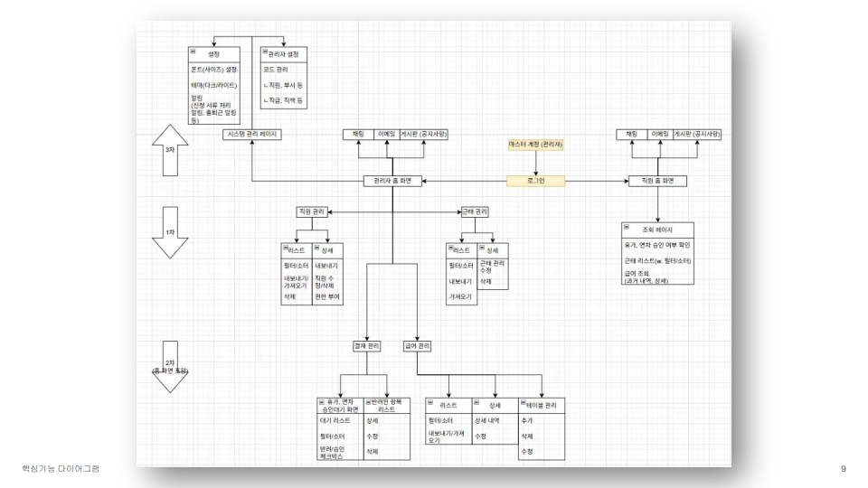This screenshot has width=868, height=488.
Task: Click the 결재 관리 node
Action: [366, 346]
